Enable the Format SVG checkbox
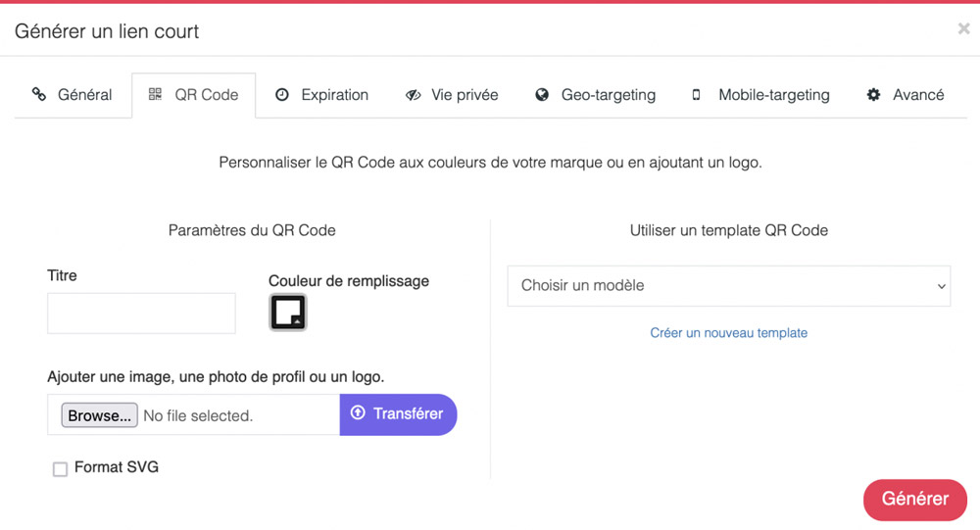Screen dimensions: 980x530 60,468
